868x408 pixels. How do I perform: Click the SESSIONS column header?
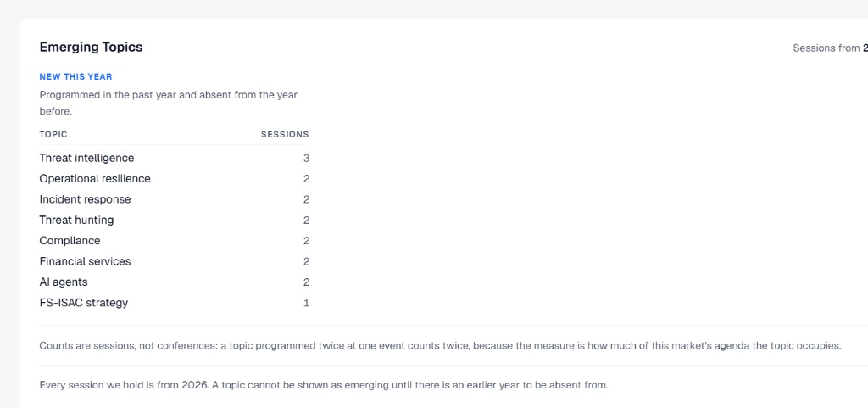[285, 135]
